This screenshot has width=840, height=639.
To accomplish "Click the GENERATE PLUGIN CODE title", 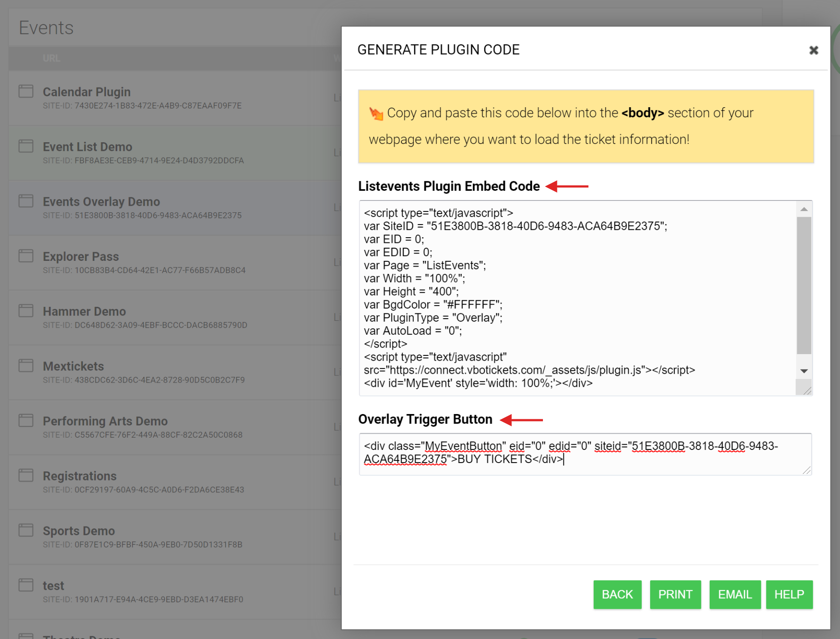I will click(x=438, y=50).
